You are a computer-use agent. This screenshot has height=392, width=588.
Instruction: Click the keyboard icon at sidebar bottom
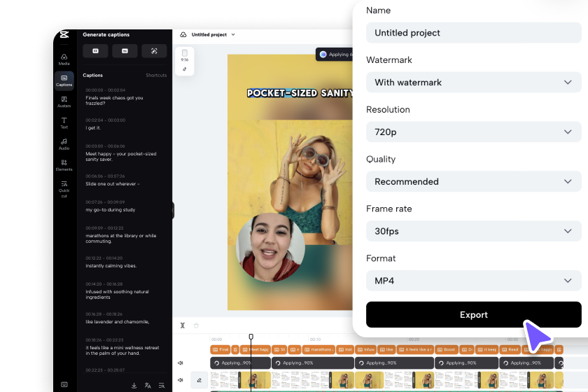(64, 384)
